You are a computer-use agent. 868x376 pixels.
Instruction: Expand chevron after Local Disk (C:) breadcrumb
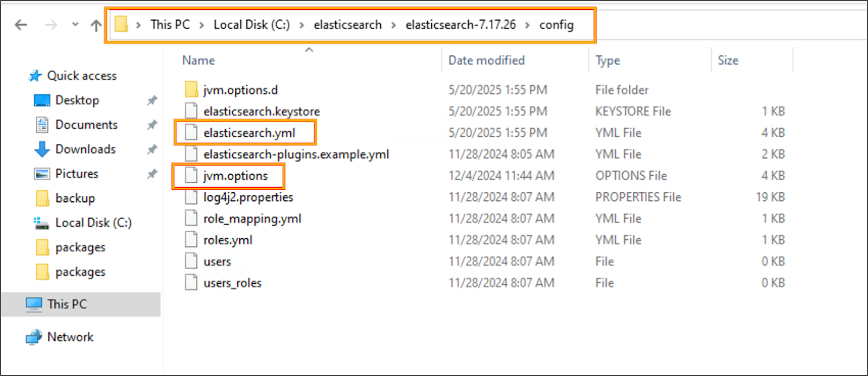pyautogui.click(x=302, y=25)
